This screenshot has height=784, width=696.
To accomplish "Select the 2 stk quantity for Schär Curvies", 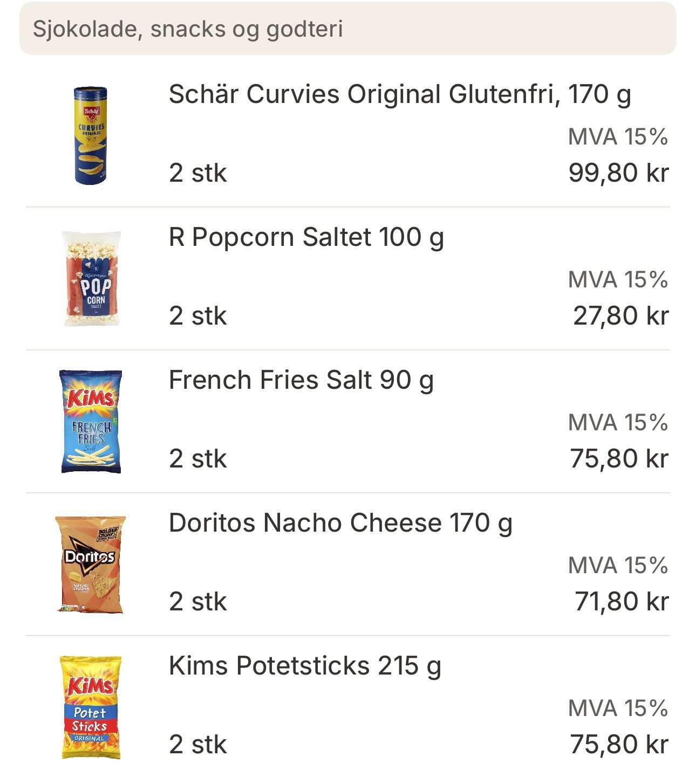I will [197, 173].
